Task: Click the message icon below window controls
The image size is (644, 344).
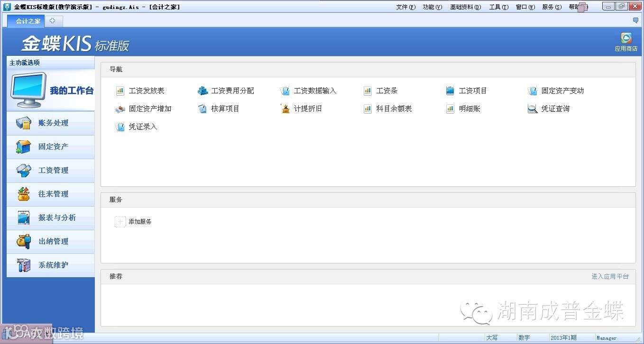Action: tap(636, 20)
